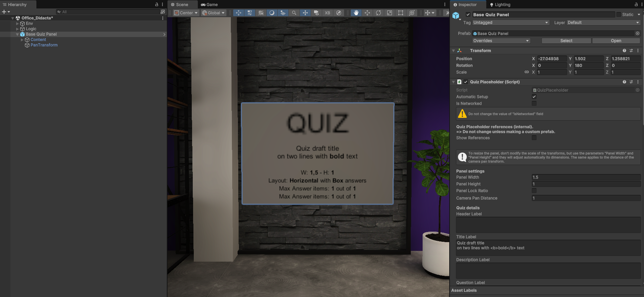The image size is (644, 297).
Task: Click the magnifier search icon in Scene toolbar
Action: tap(294, 13)
